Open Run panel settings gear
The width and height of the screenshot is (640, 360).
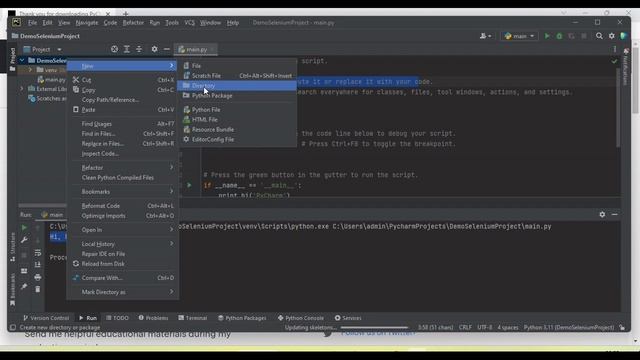point(602,214)
